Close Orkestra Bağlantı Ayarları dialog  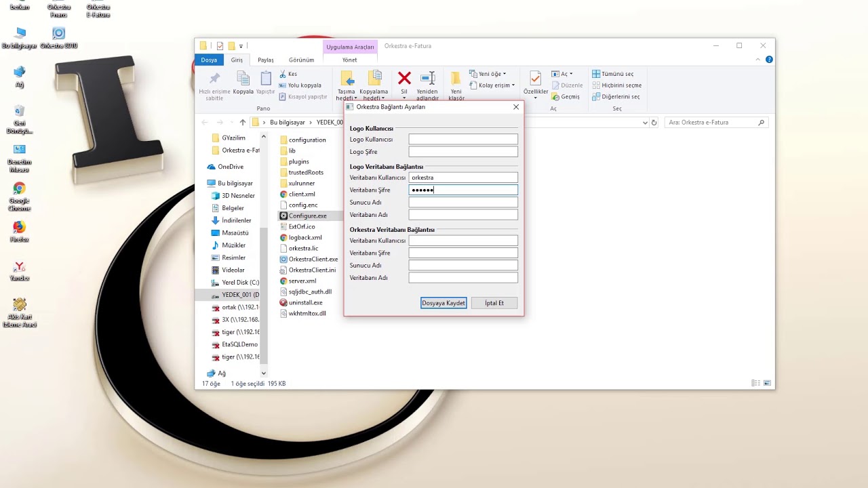(x=516, y=107)
